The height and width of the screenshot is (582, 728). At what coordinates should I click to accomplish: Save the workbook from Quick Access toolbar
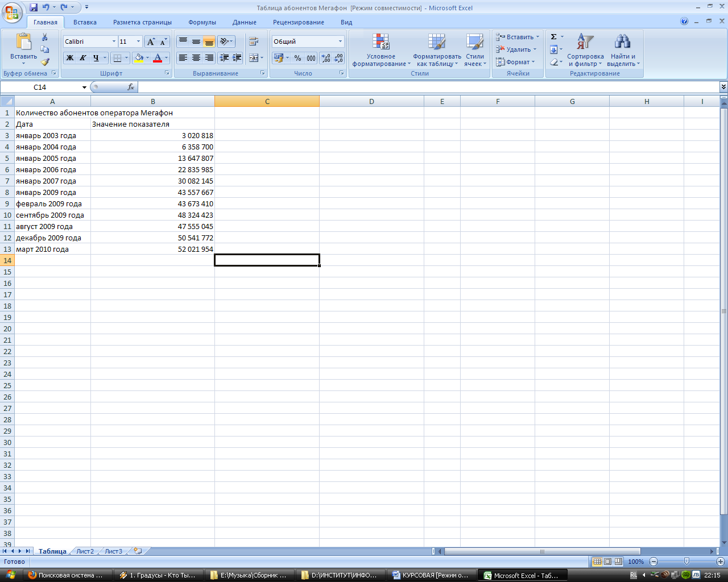34,7
